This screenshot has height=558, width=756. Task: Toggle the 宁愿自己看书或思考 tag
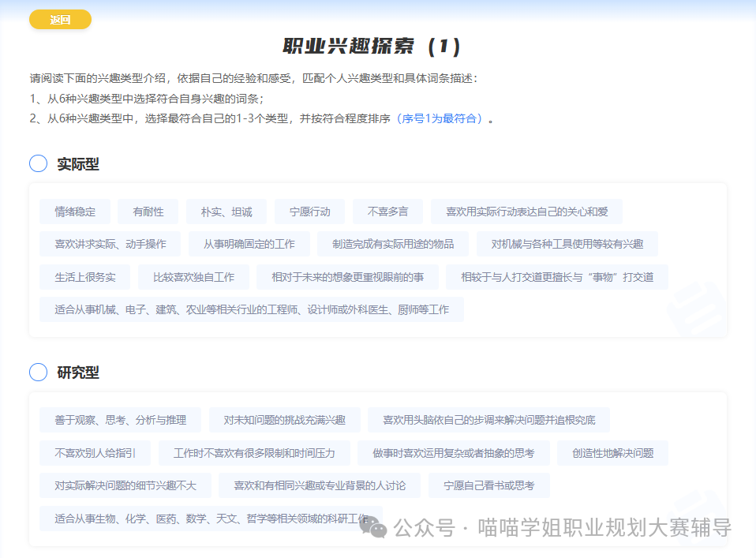tap(489, 485)
